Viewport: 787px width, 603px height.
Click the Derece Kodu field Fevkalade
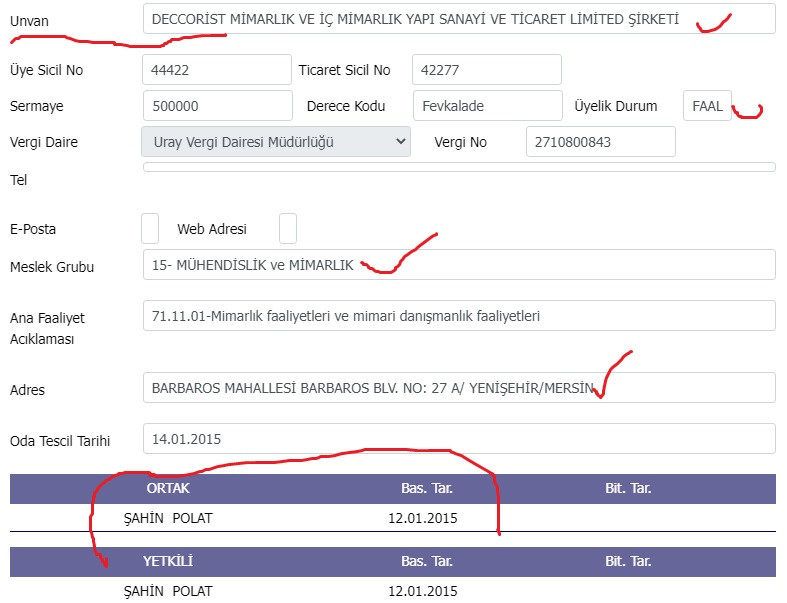coord(487,106)
